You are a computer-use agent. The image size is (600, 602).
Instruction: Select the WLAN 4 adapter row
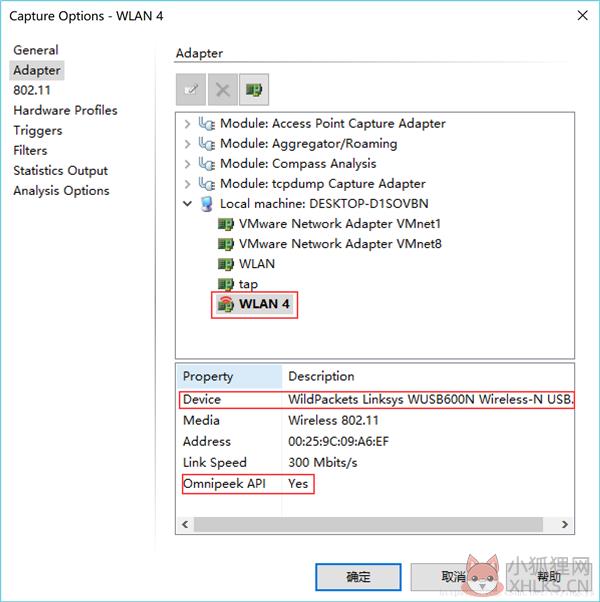264,304
